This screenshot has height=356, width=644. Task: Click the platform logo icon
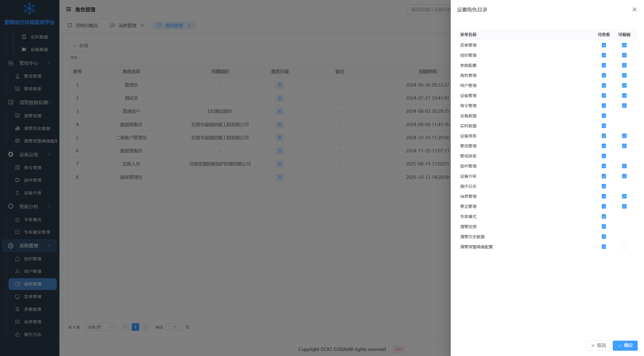[29, 9]
